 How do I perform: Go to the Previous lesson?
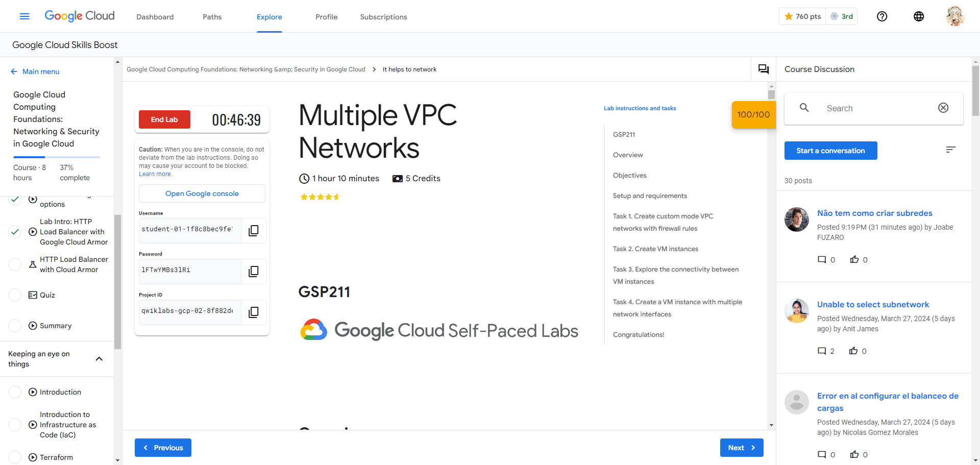pyautogui.click(x=163, y=448)
